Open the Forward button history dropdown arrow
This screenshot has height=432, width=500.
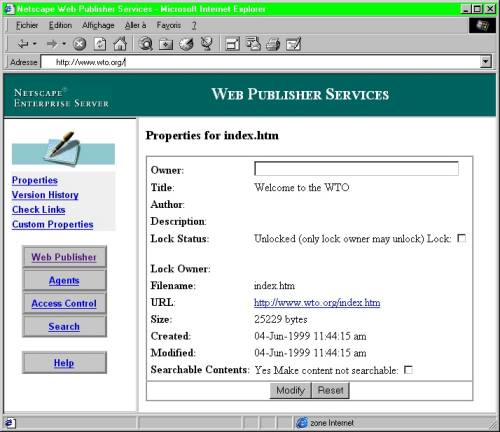tap(64, 44)
